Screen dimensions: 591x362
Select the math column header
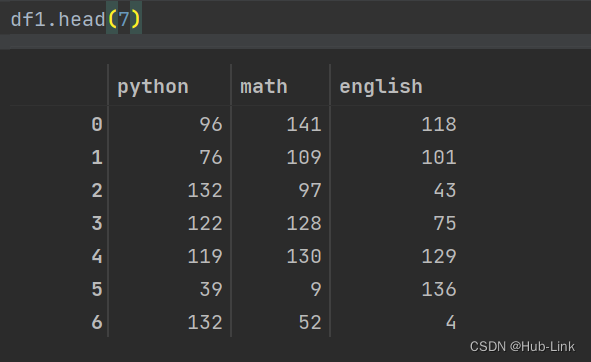264,87
